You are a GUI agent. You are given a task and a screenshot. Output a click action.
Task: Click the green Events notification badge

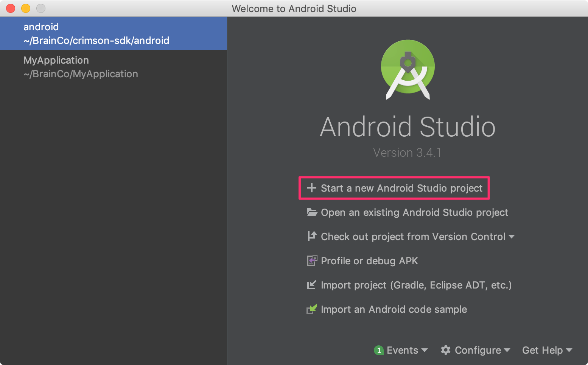379,350
